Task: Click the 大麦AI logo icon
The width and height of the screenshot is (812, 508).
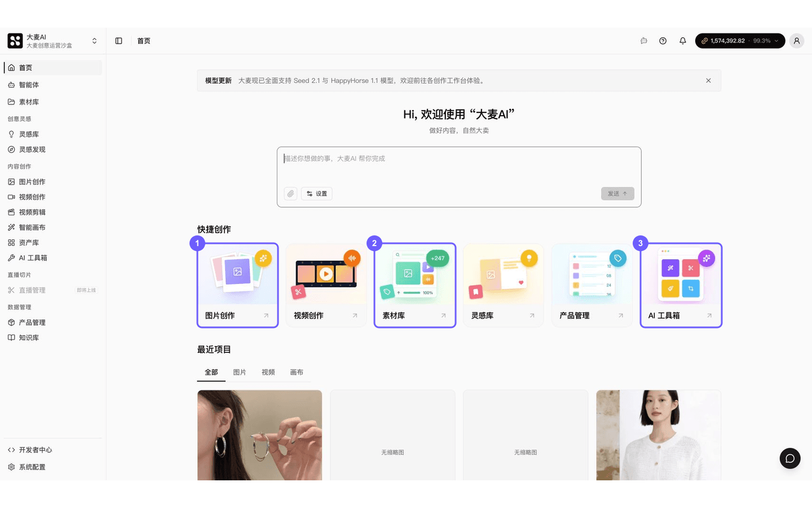Action: 15,41
